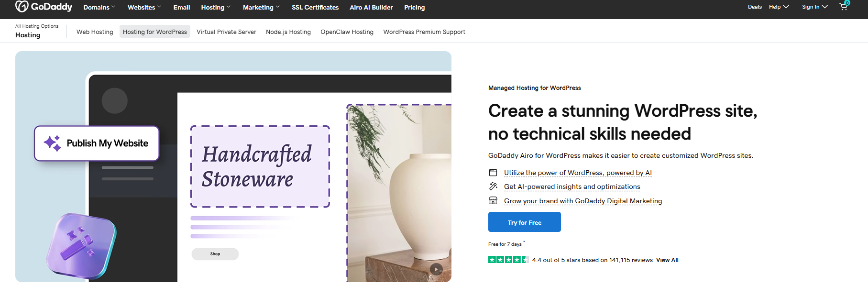The height and width of the screenshot is (297, 868).
Task: Go to SSL Certificates
Action: point(315,7)
